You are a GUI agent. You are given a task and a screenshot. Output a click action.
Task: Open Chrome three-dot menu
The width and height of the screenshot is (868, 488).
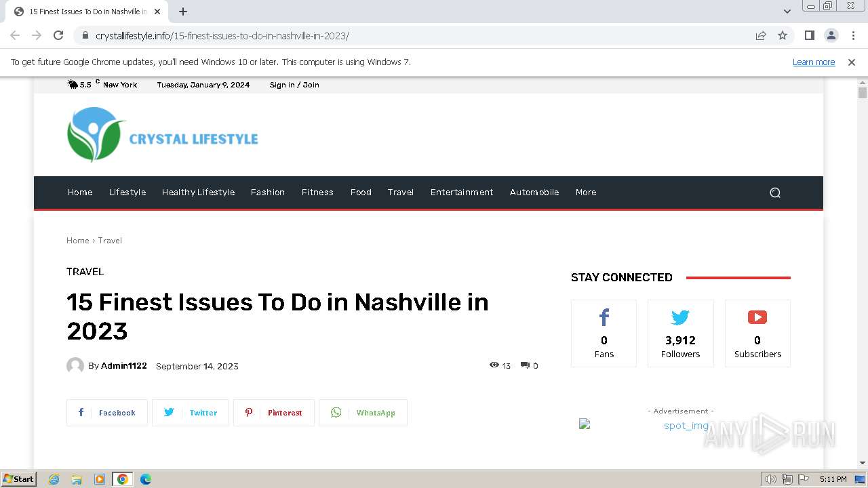point(853,35)
